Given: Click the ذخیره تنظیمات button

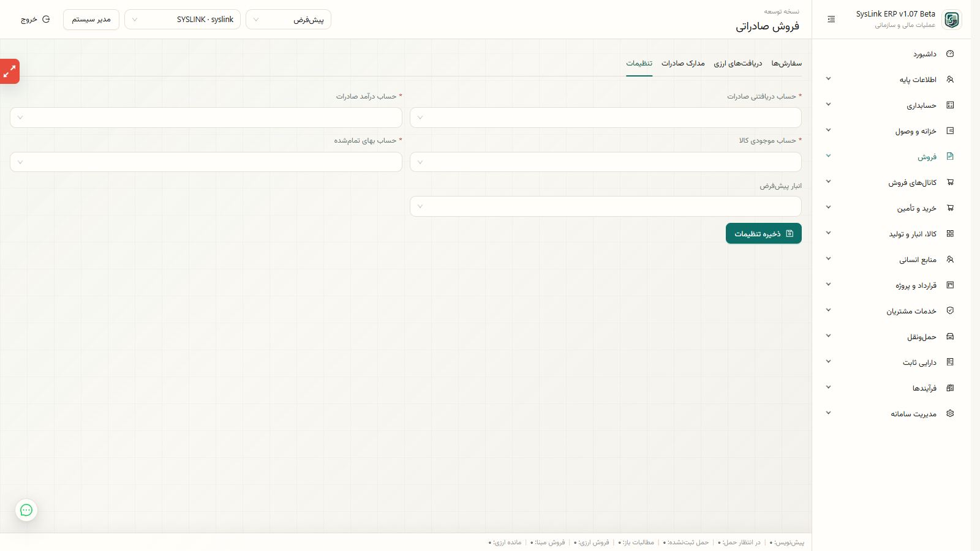Looking at the screenshot, I should (x=764, y=233).
